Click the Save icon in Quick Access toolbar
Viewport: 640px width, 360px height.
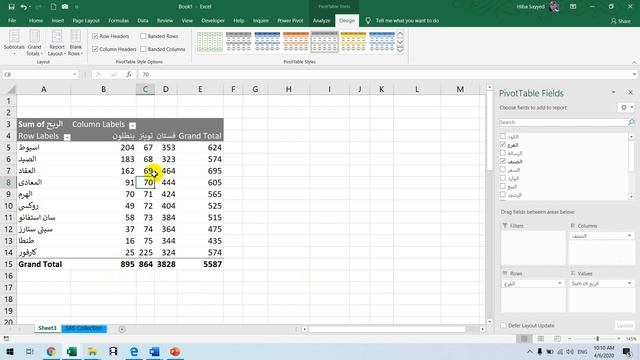click(11, 7)
